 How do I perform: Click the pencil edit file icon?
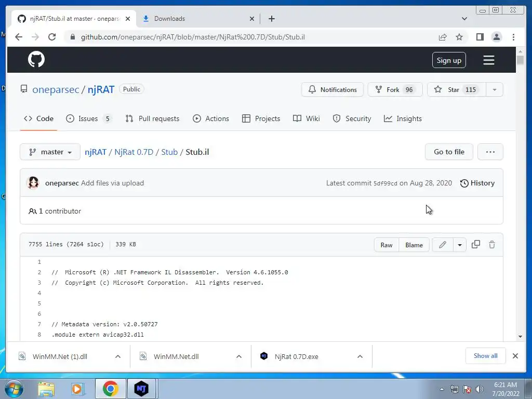coord(443,245)
